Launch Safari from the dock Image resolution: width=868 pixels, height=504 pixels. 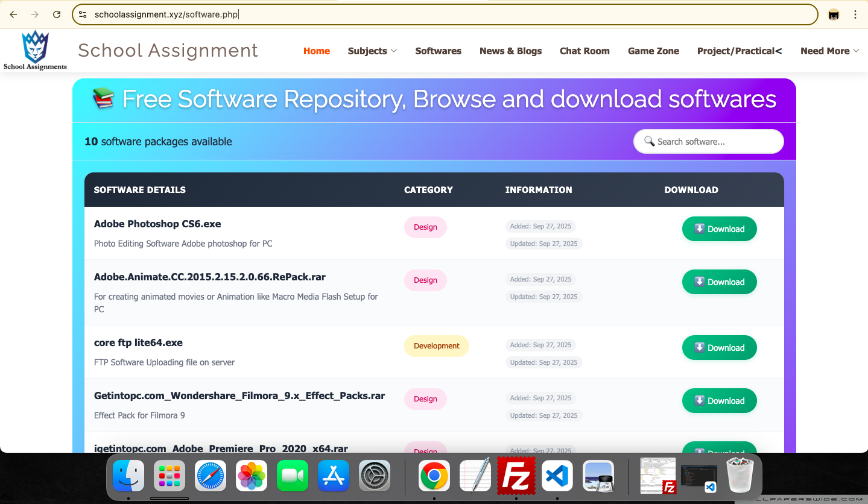pos(211,476)
